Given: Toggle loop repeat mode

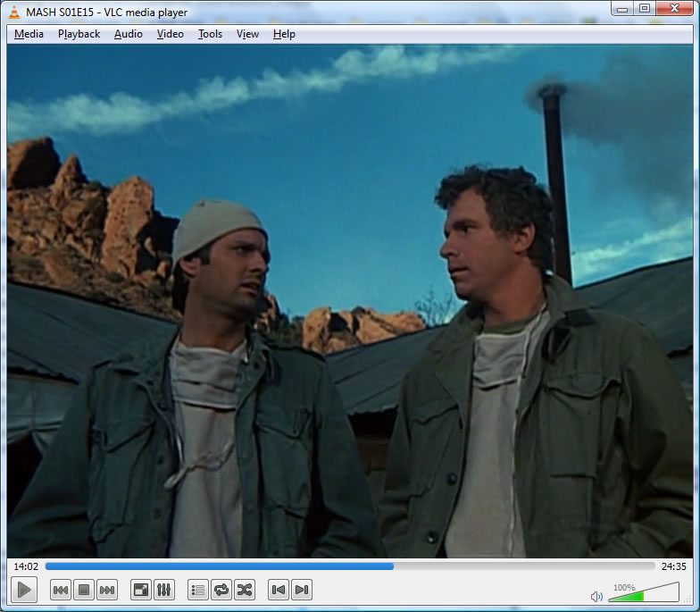Looking at the screenshot, I should coord(221,590).
